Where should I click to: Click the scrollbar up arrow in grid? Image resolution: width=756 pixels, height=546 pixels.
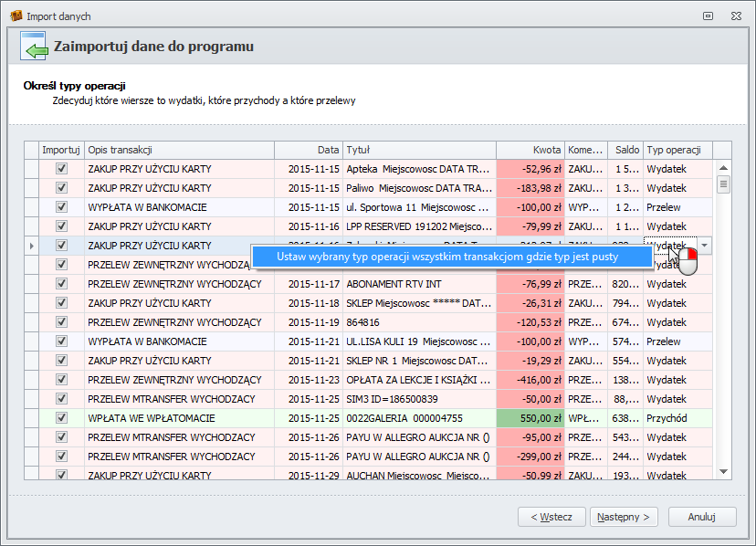pos(723,168)
